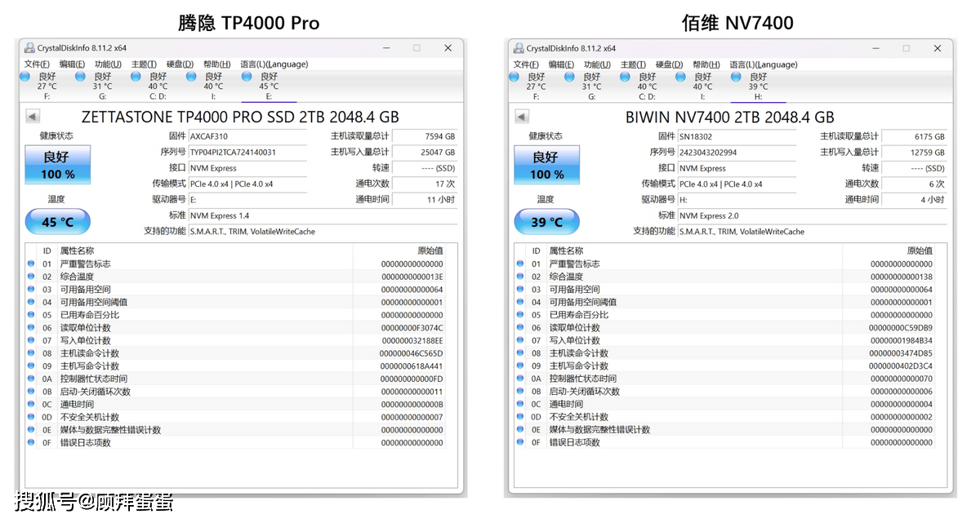Click drive letter field E:
Viewport: 980px width, 523px height.
[247, 199]
